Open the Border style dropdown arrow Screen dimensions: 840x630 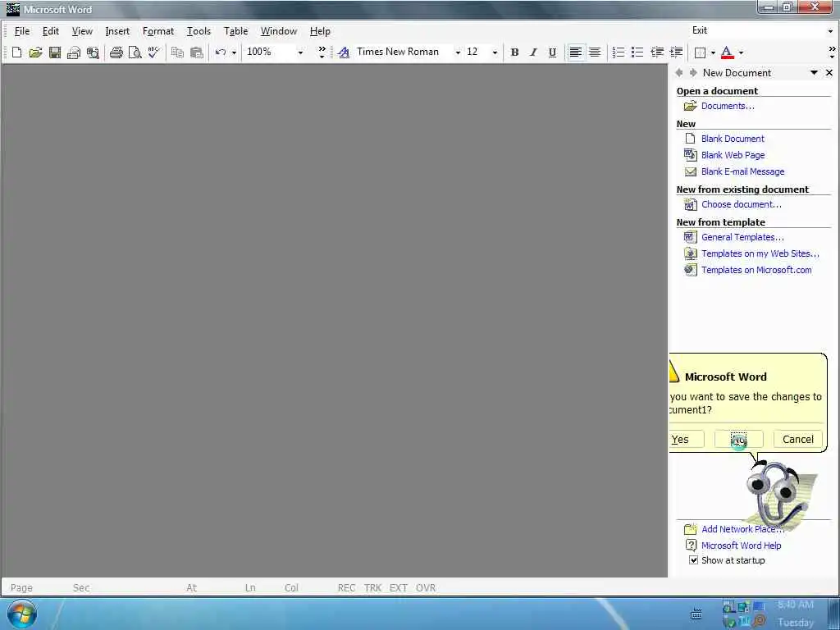pos(713,52)
